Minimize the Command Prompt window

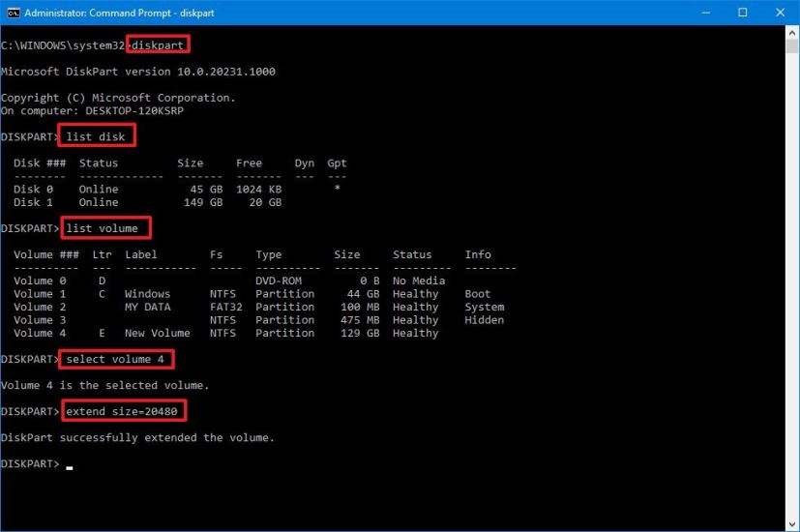tap(705, 13)
